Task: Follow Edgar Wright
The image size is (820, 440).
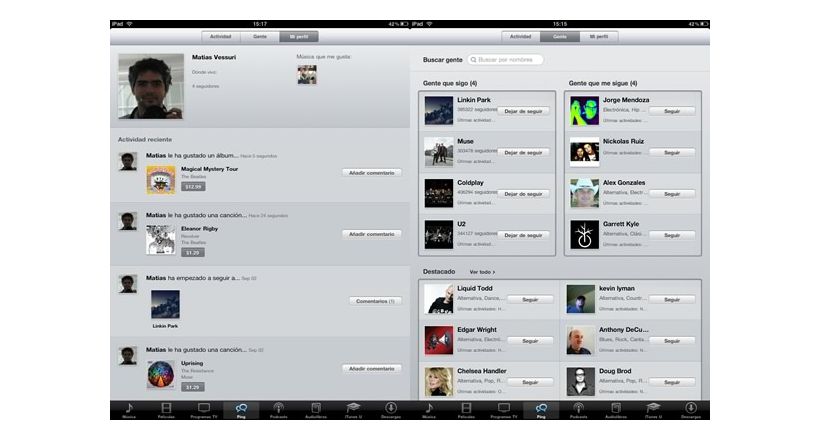Action: [x=530, y=341]
